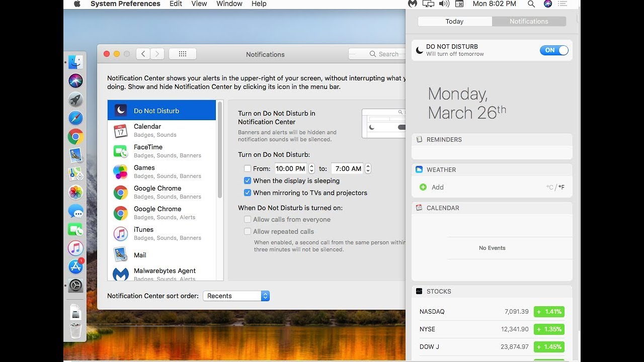Click NYSE percentage change badge

click(x=549, y=329)
